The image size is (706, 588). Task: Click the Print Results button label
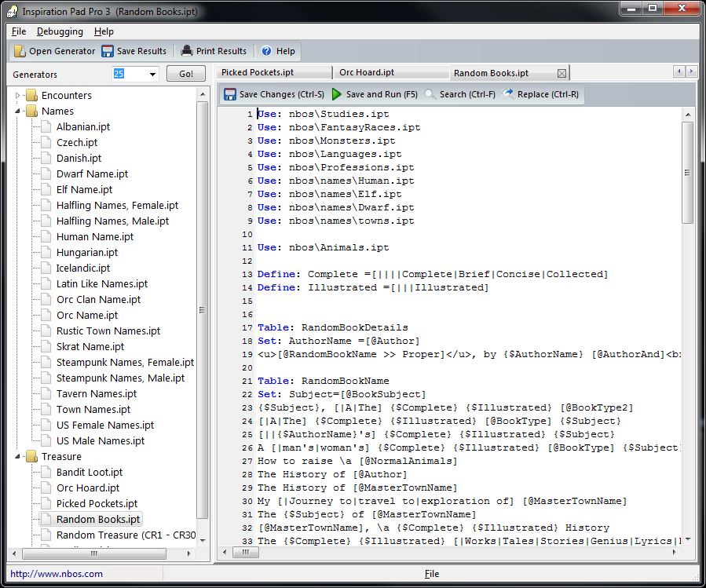[x=221, y=51]
